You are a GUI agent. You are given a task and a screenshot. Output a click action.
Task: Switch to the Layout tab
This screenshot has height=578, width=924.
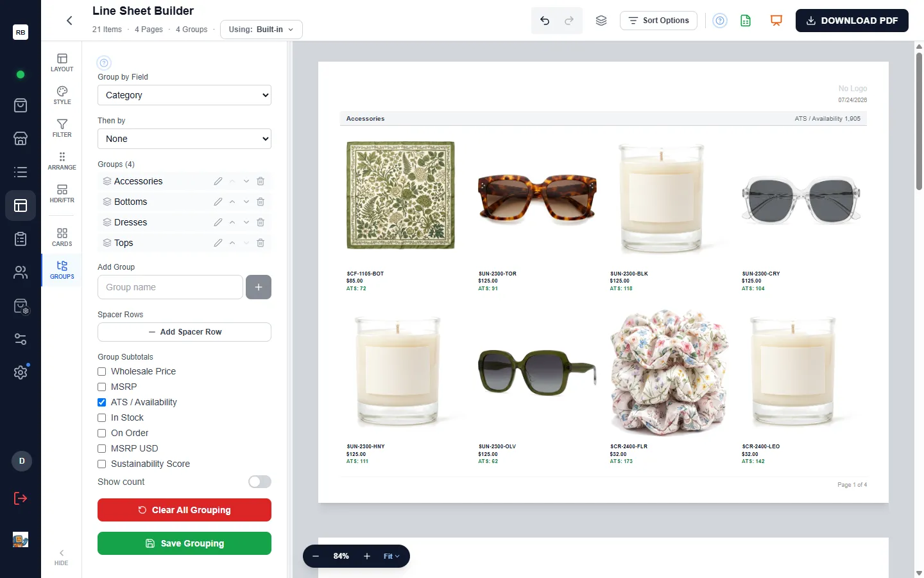pos(62,62)
